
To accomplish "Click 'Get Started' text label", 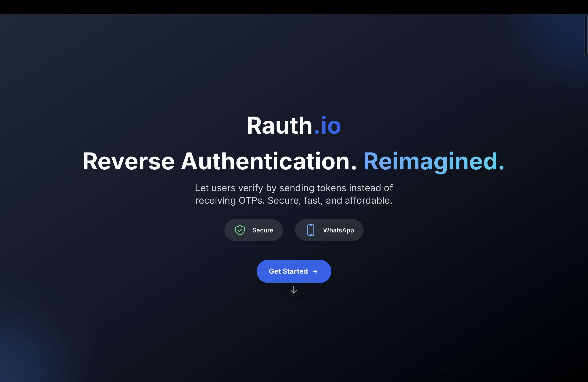I will coord(288,271).
